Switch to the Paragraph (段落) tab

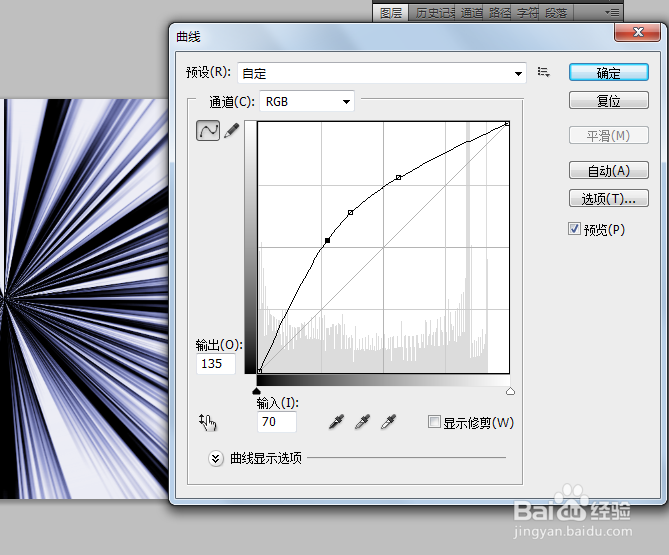pos(556,13)
